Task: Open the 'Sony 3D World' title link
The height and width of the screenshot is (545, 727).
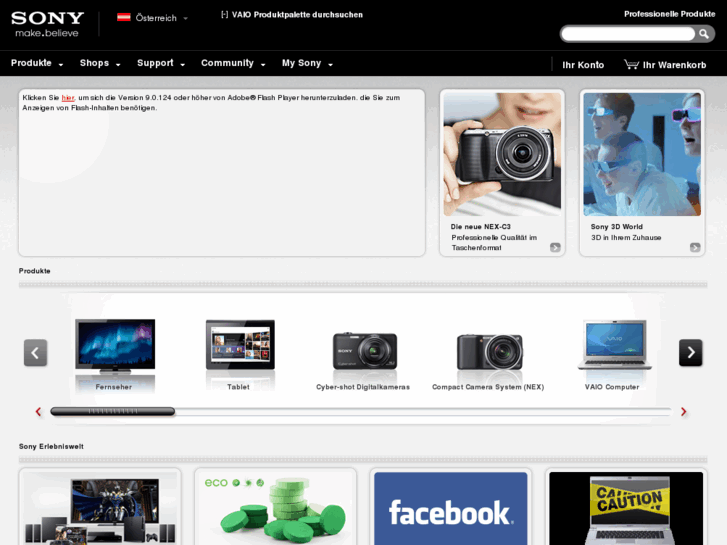Action: pyautogui.click(x=617, y=226)
